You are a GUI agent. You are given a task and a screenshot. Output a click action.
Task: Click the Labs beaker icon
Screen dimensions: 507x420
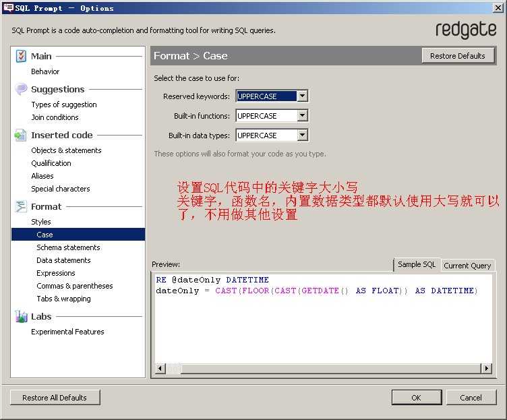tap(21, 317)
